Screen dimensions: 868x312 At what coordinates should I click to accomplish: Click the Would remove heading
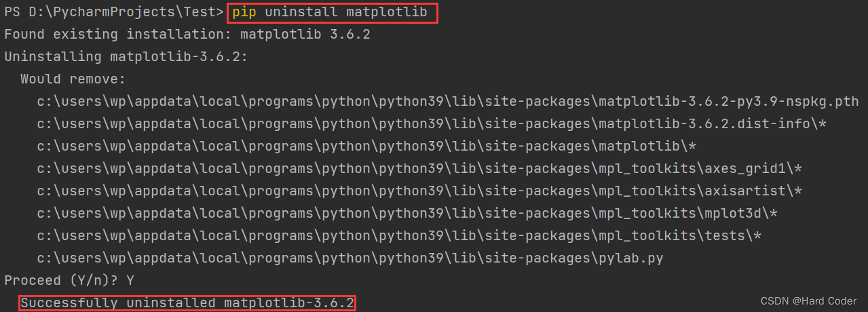click(x=73, y=79)
